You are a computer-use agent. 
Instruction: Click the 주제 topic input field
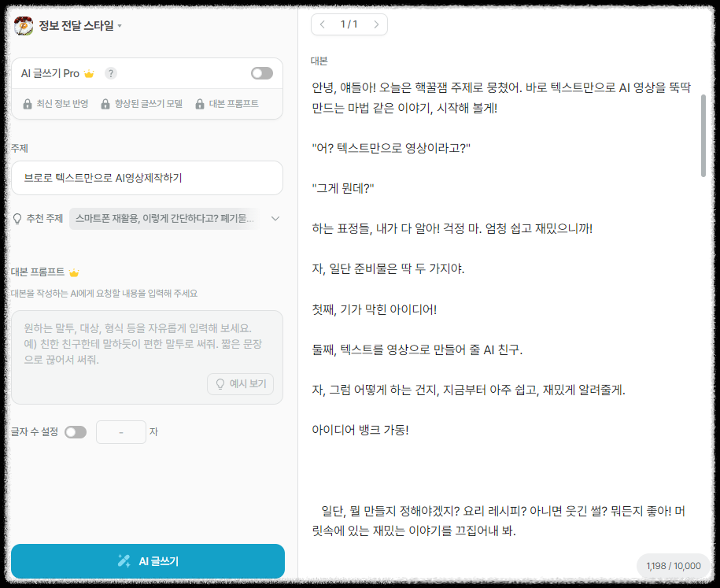point(147,178)
